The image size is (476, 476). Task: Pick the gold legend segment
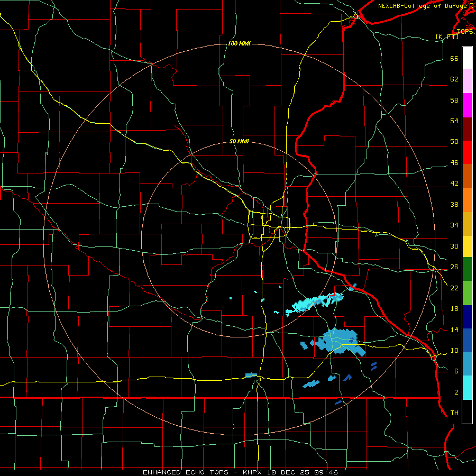(x=467, y=224)
